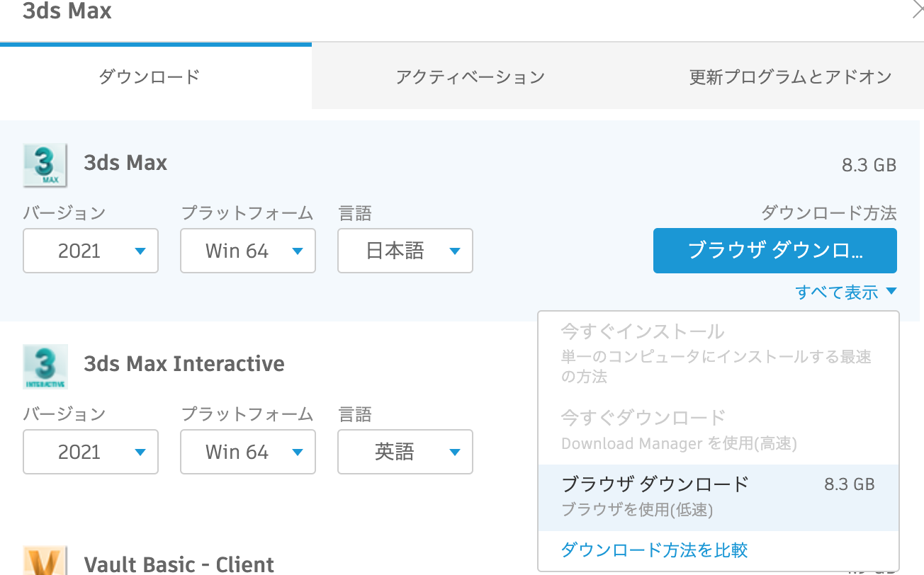Click the 3ds Max product name heading
The width and height of the screenshot is (924, 575).
coord(125,163)
